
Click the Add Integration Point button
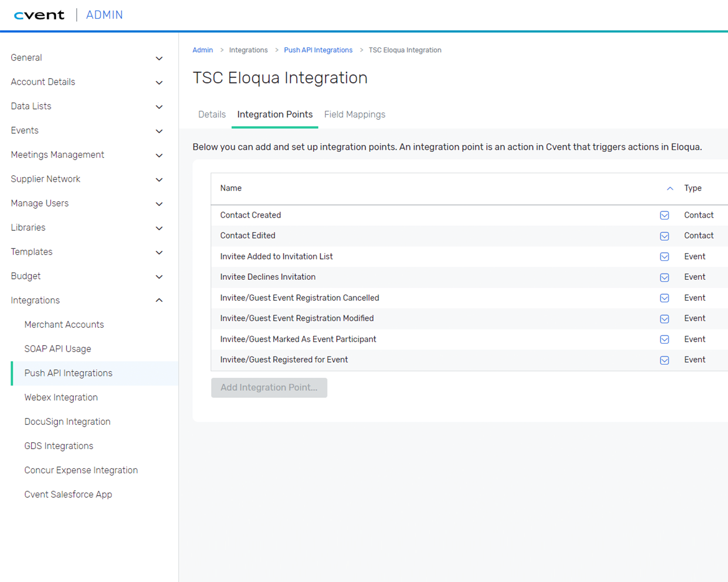point(269,388)
